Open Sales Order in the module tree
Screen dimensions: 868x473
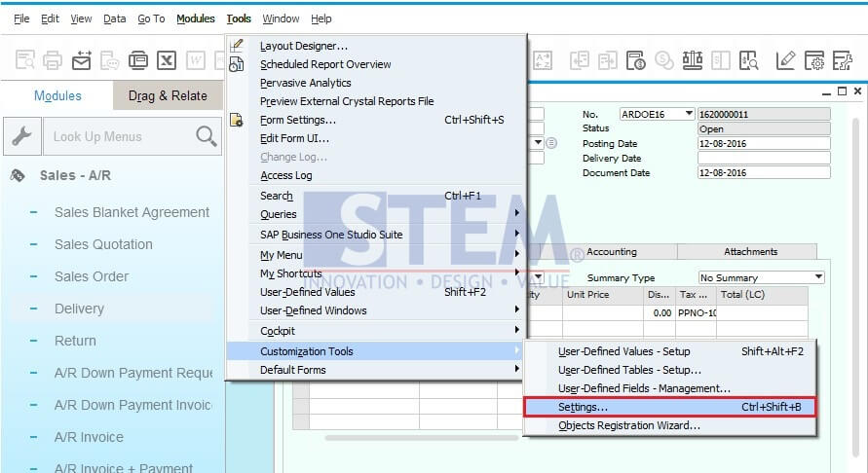92,276
